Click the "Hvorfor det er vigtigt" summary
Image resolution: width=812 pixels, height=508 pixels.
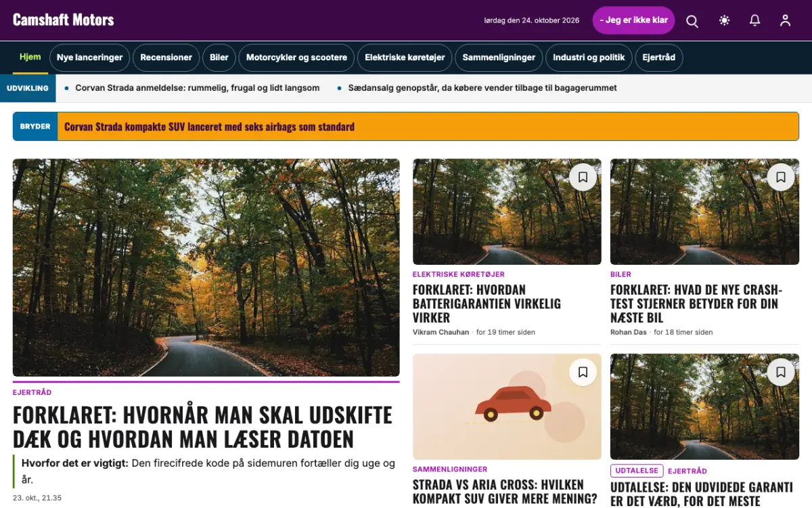point(206,471)
